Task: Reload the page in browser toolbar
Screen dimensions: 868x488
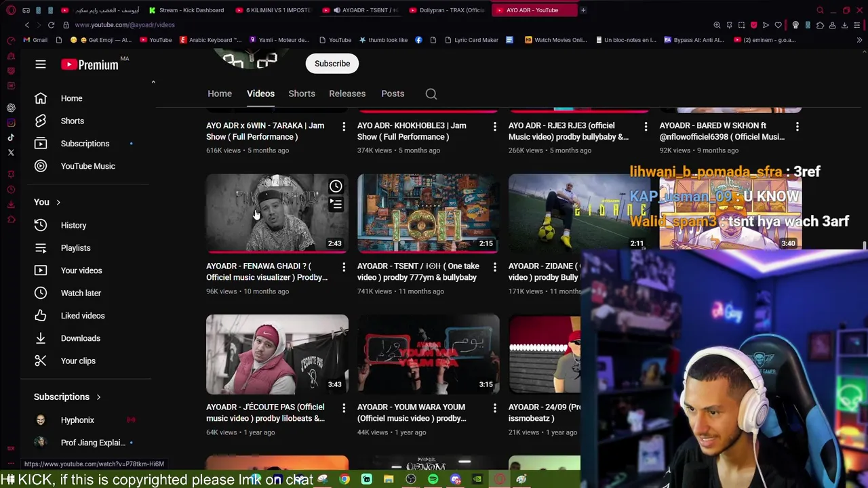Action: (51, 25)
